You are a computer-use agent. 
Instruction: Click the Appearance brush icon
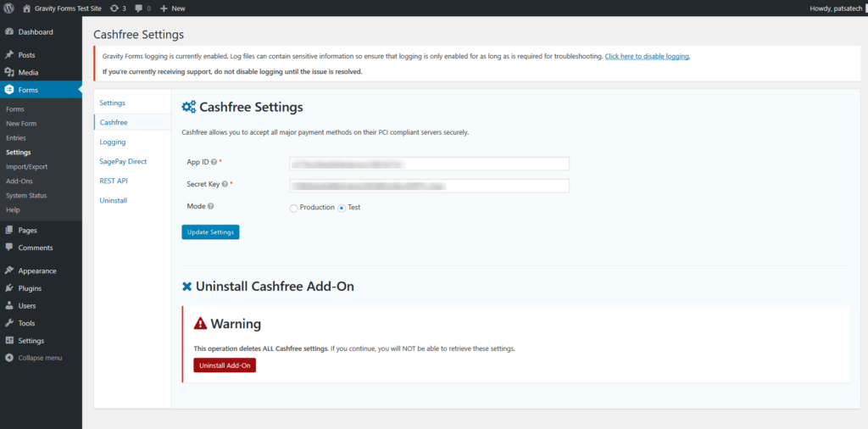coord(8,270)
